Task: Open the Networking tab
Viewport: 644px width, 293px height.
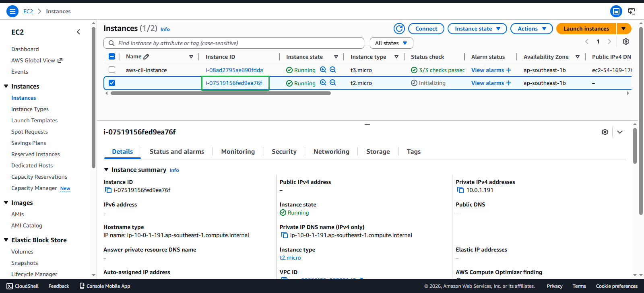Action: tap(331, 151)
